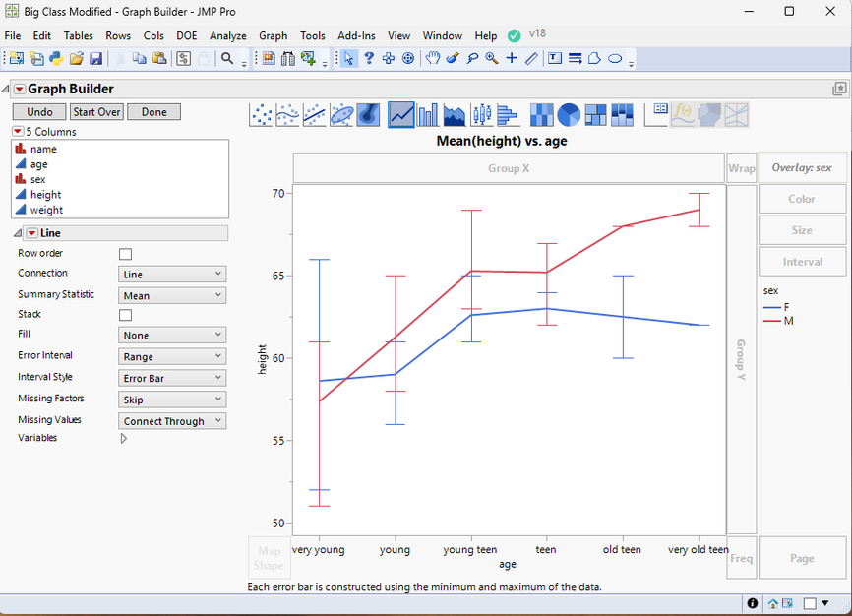Select the Help question mark tool
Image resolution: width=852 pixels, height=616 pixels.
pyautogui.click(x=369, y=58)
